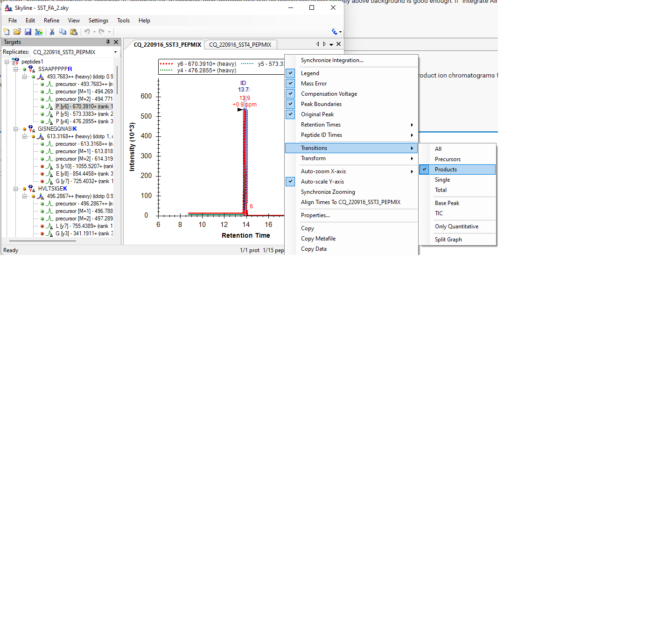Image resolution: width=672 pixels, height=622 pixels.
Task: Choose Properties... from the context menu
Action: [315, 215]
